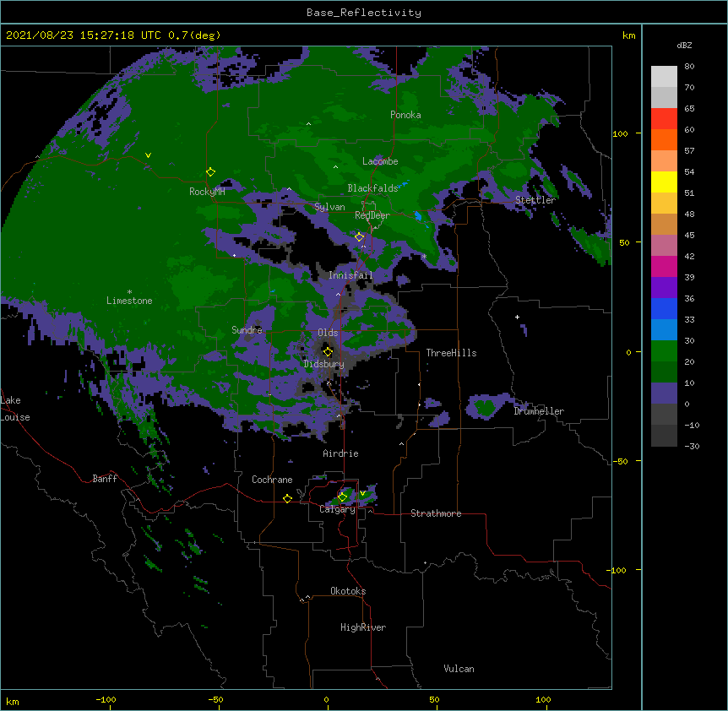This screenshot has width=728, height=711.
Task: Select the ThreeHills label
Action: (451, 353)
